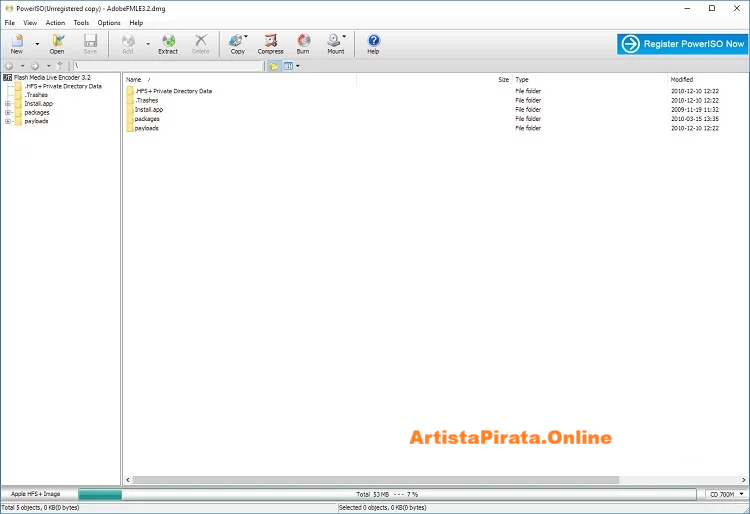Open the CD 700M media size dropdown

click(726, 494)
